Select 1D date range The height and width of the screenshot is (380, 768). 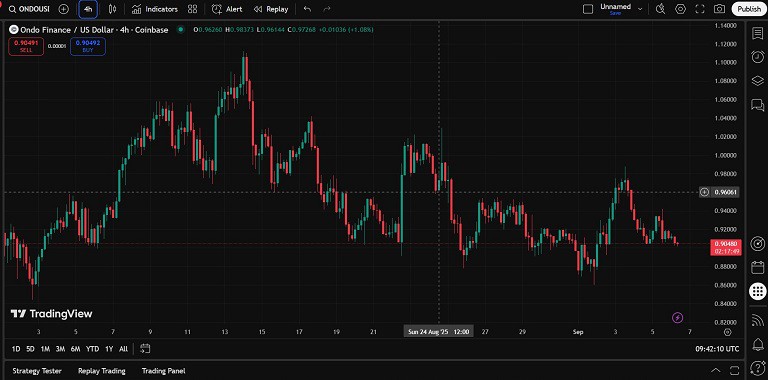coord(16,349)
